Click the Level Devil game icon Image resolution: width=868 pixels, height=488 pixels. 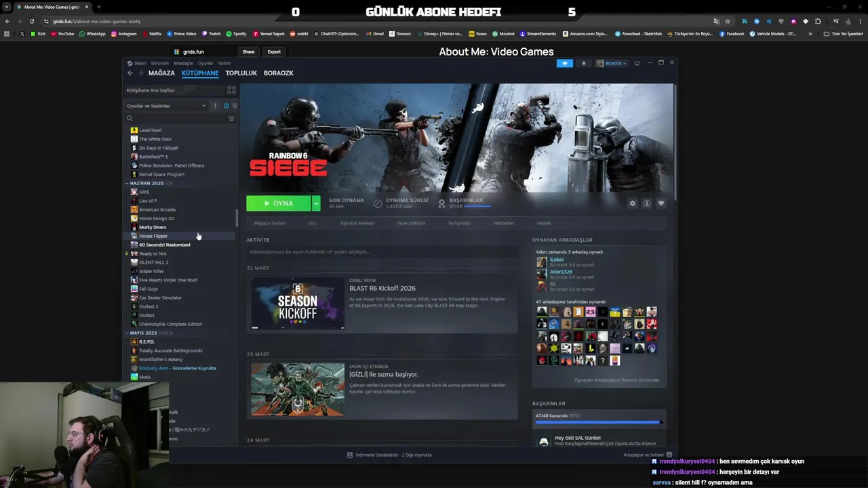click(x=134, y=130)
